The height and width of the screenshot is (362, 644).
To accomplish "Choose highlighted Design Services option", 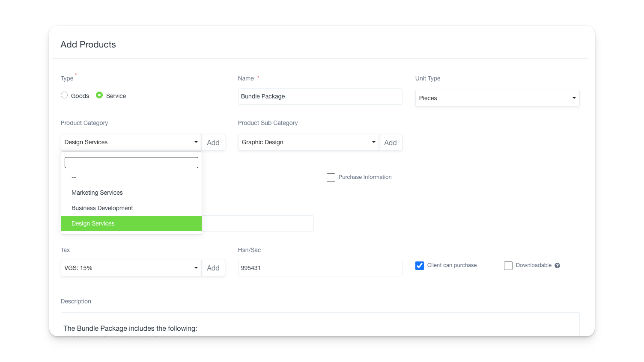I will point(131,223).
